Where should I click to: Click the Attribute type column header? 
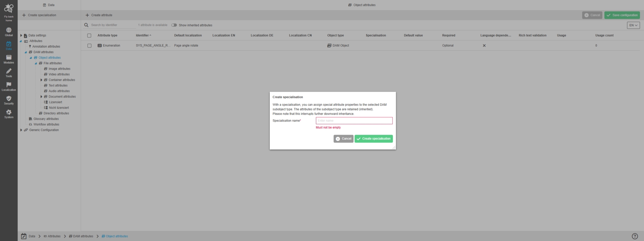(107, 35)
